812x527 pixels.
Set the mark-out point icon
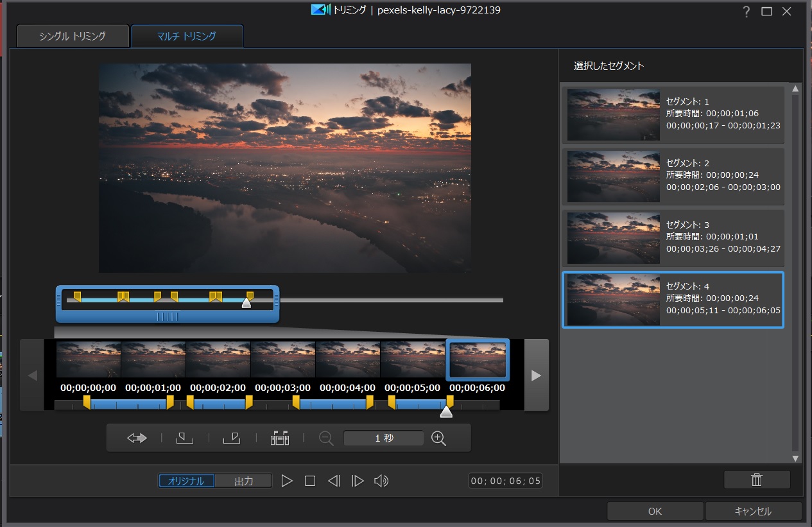click(x=232, y=438)
